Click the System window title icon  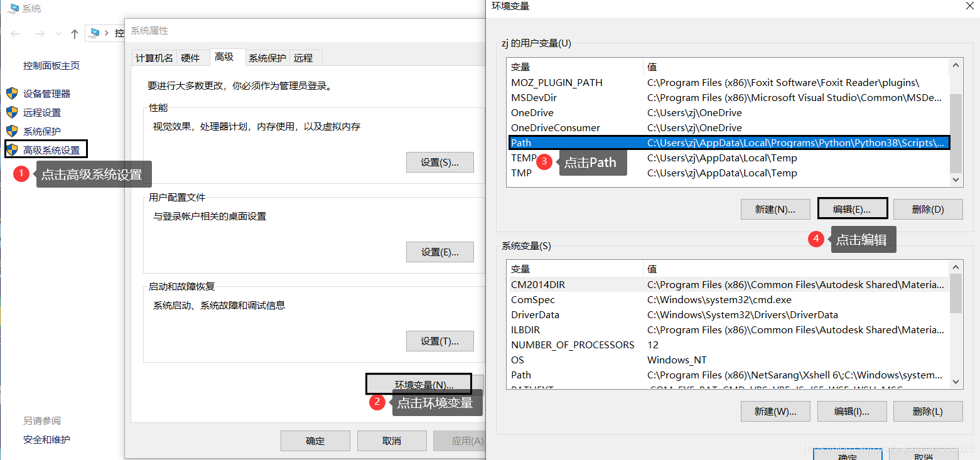[13, 8]
